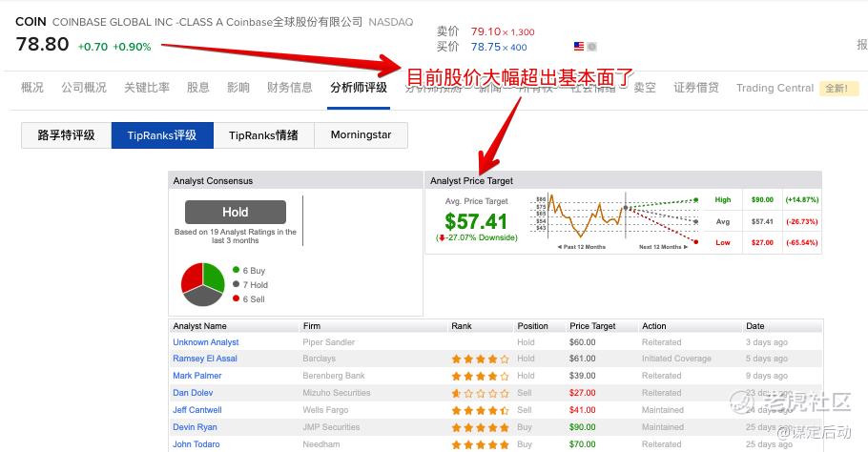Click the JMP Securities firm cell

click(331, 427)
